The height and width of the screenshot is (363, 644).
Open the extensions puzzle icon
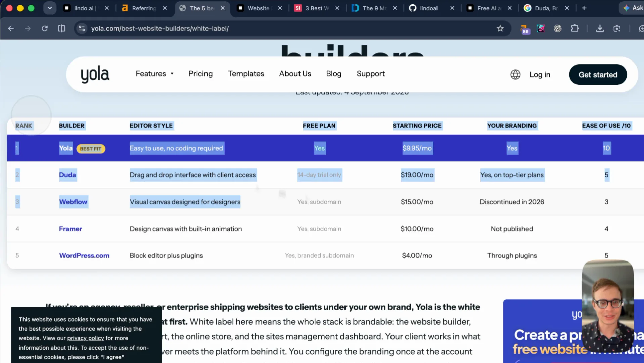point(575,28)
